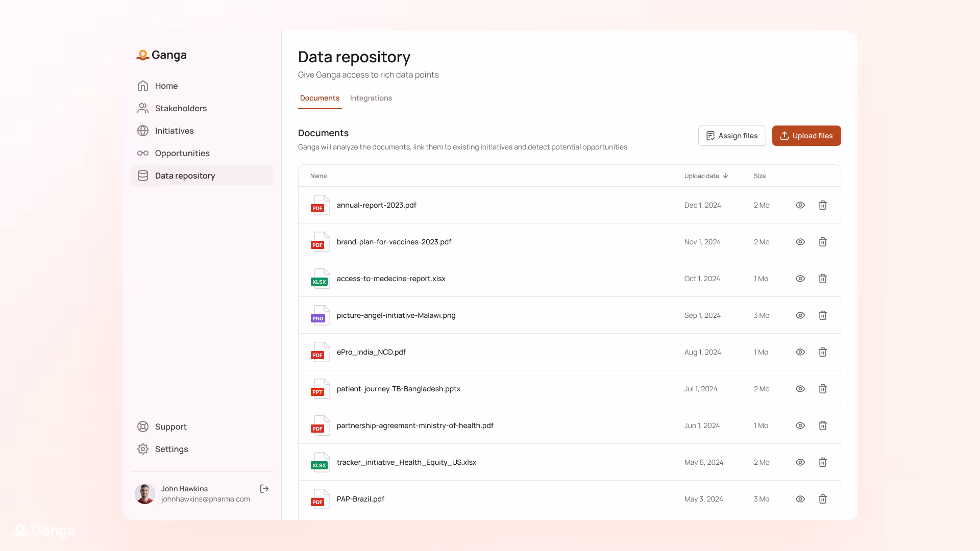Click the Assign files button

[732, 136]
